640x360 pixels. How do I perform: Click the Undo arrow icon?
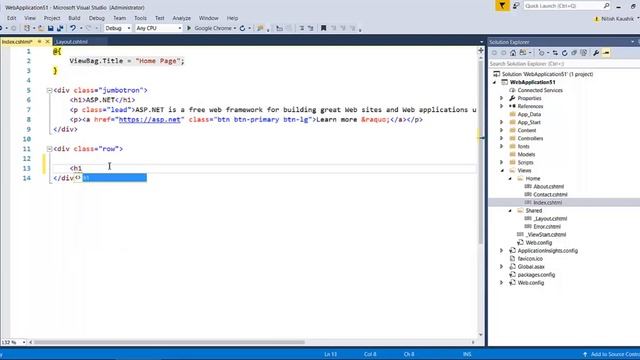73,28
